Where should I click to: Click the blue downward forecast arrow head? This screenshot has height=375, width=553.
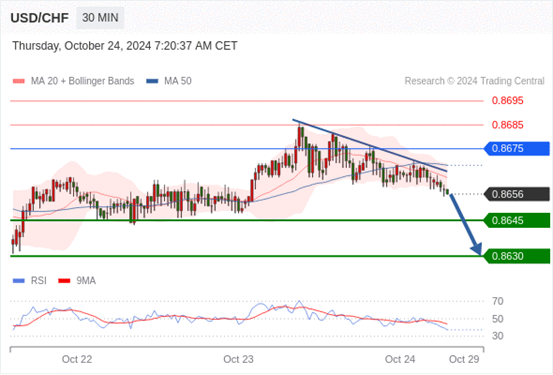(x=477, y=249)
